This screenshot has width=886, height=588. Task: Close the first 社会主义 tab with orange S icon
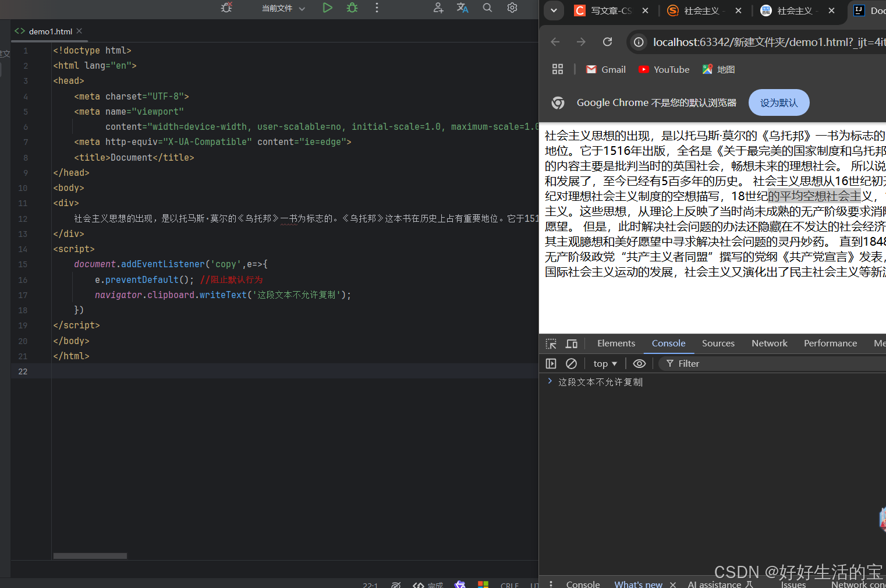(738, 10)
